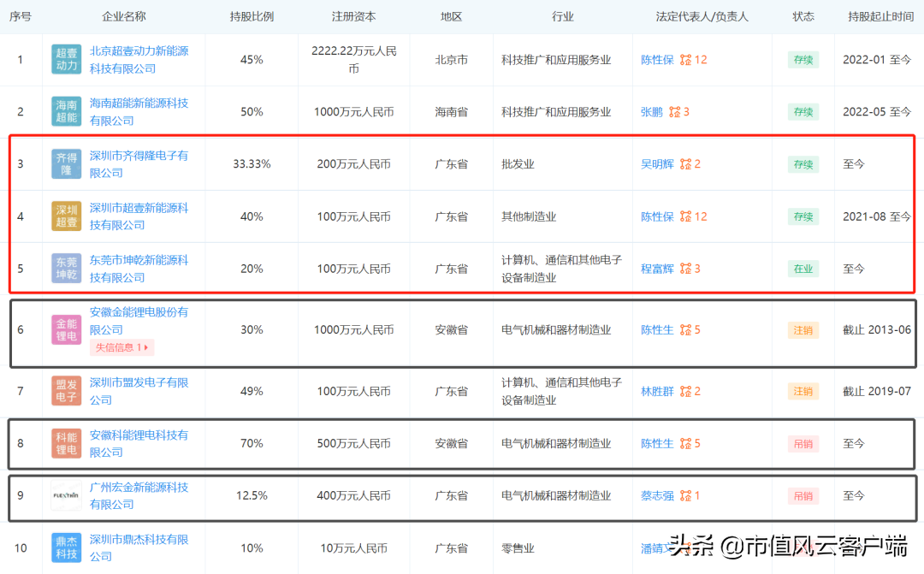This screenshot has width=924, height=574.
Task: Click the 地区 column header
Action: point(452,16)
